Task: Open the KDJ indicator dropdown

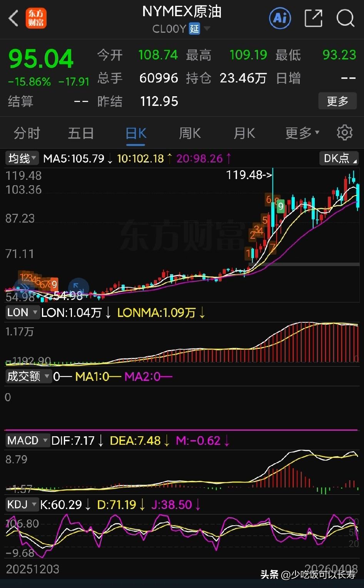Action: tap(22, 504)
